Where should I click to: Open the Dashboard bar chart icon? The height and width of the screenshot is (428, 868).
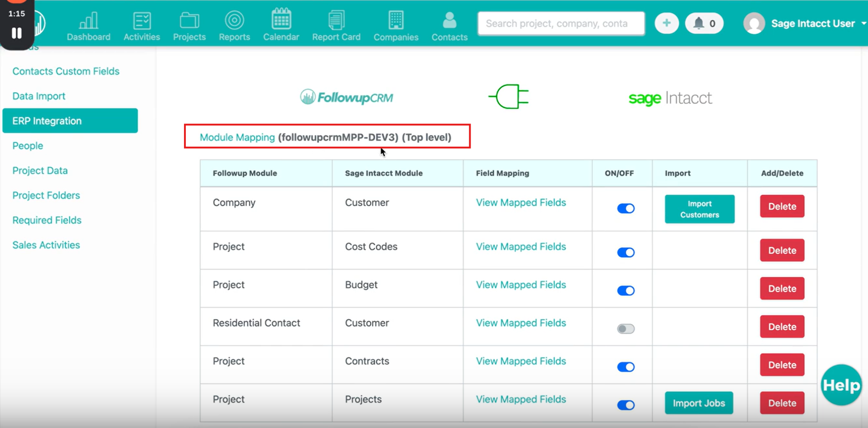pyautogui.click(x=89, y=20)
